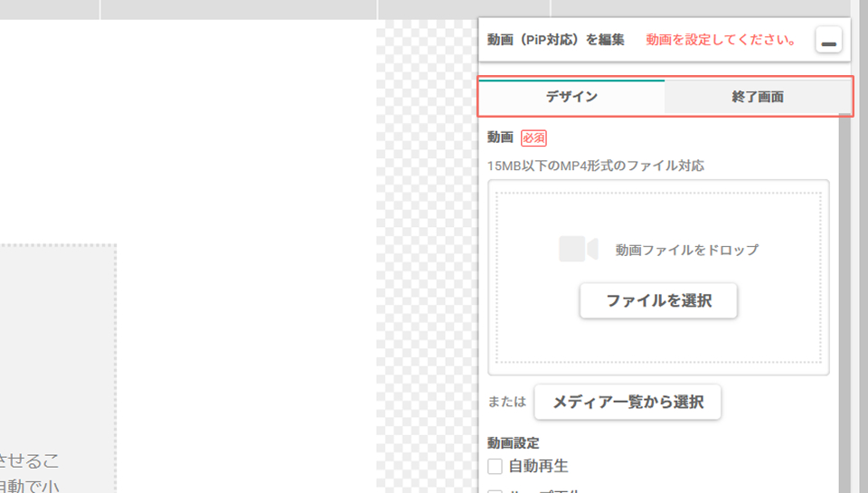This screenshot has height=493, width=868.
Task: Click the 動画設定 heading
Action: pos(514,443)
